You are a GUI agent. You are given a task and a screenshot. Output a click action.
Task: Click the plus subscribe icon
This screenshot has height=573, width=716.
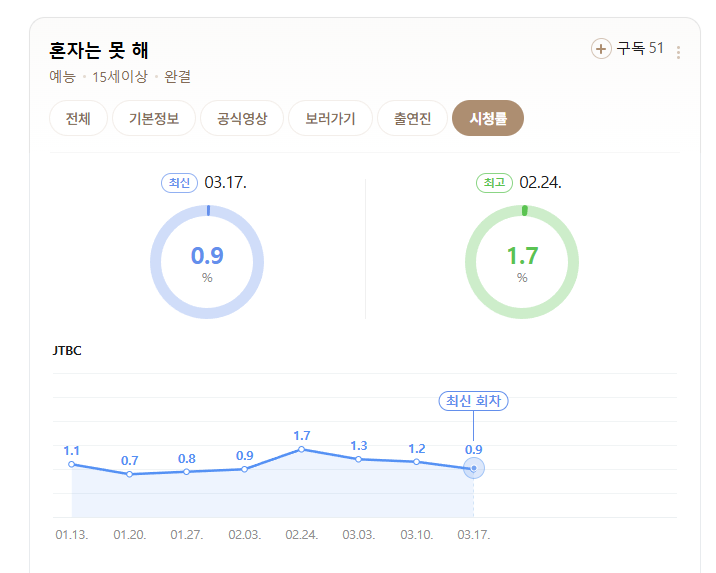[601, 48]
